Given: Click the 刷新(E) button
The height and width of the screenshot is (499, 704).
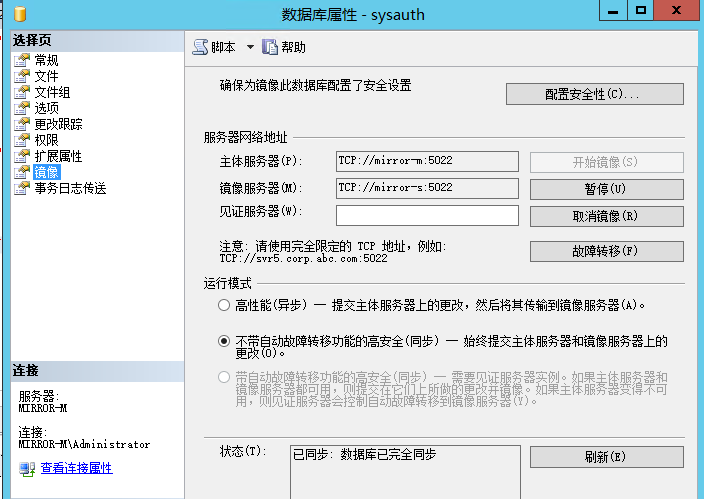Looking at the screenshot, I should pos(607,457).
